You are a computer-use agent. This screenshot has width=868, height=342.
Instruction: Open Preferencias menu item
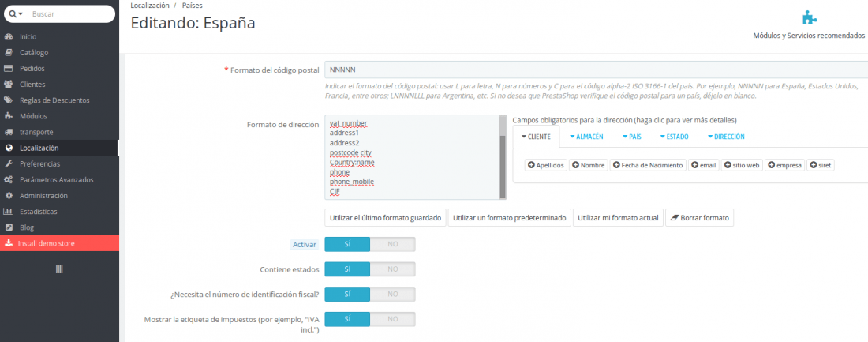pyautogui.click(x=59, y=164)
